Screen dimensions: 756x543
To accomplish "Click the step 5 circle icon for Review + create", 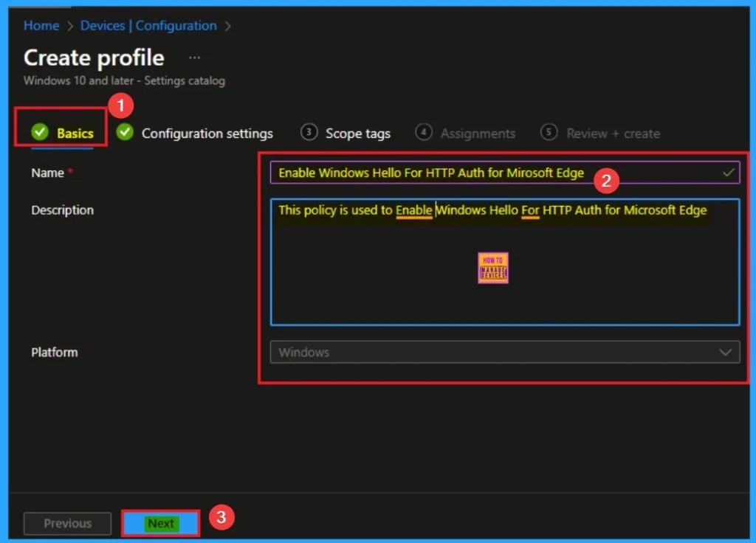I will tap(549, 133).
